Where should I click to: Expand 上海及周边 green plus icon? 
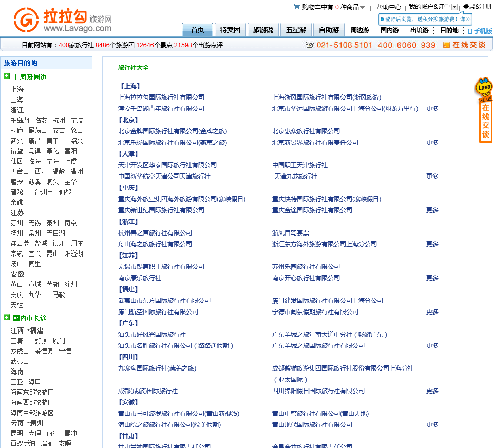point(7,76)
